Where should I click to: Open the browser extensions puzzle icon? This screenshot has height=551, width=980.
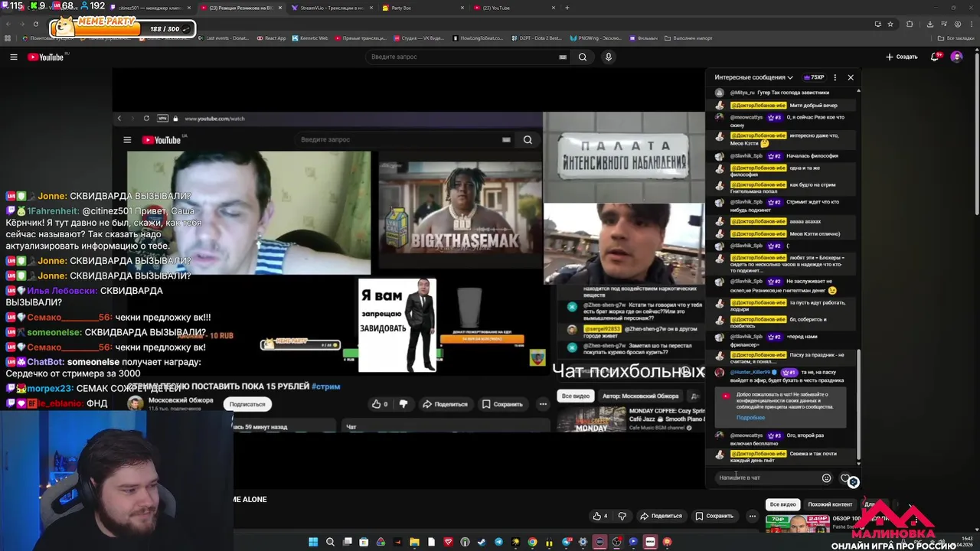click(910, 24)
